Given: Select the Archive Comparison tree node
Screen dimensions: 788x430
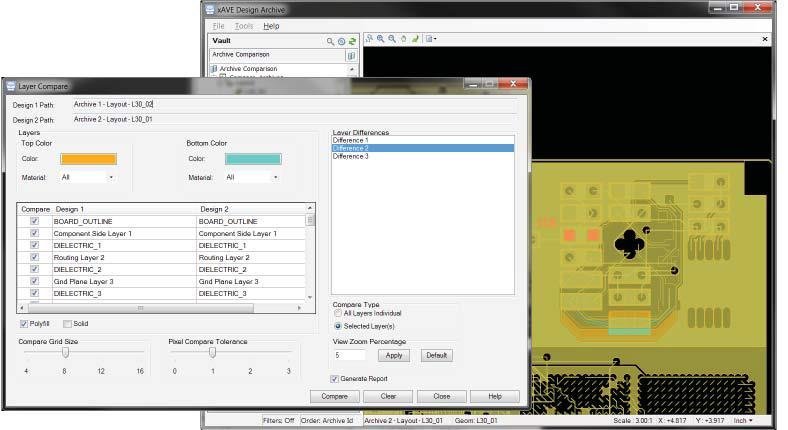Looking at the screenshot, I should pyautogui.click(x=248, y=69).
